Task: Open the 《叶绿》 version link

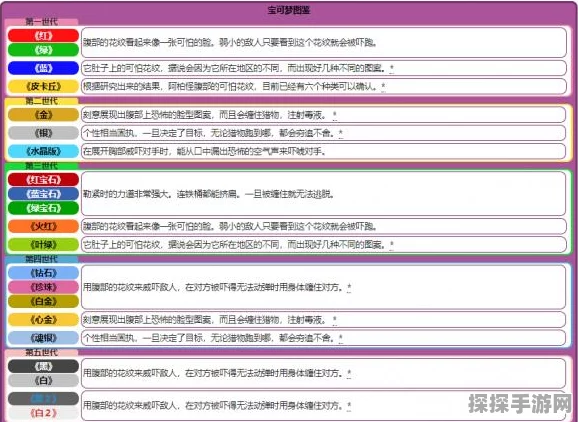Action: pos(43,244)
